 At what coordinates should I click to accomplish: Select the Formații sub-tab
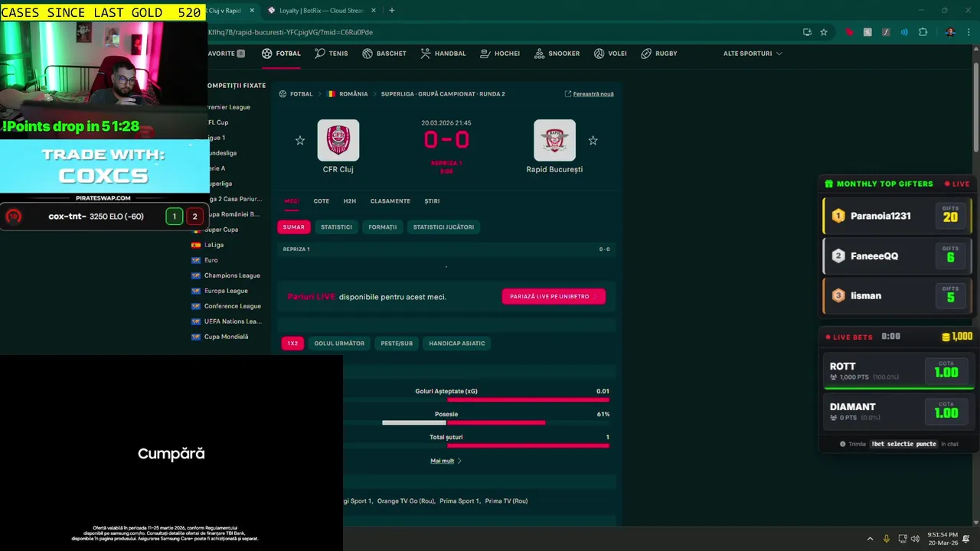coord(382,227)
